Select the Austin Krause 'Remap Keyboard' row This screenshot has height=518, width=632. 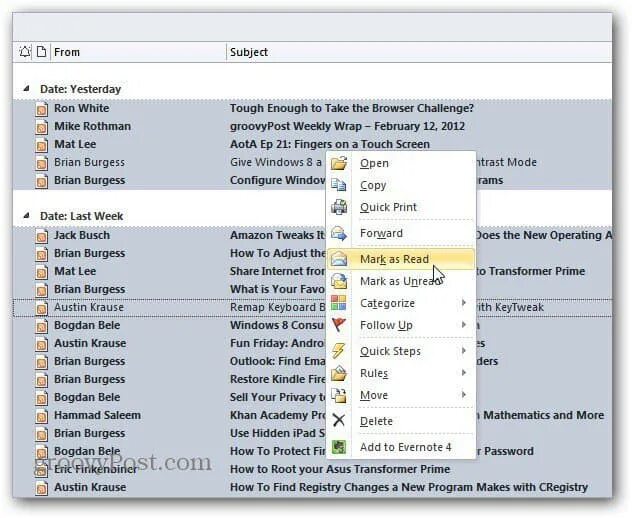(x=312, y=307)
